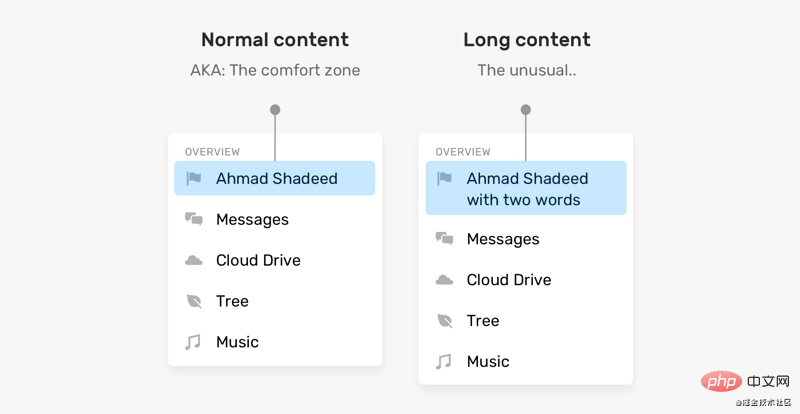This screenshot has width=800, height=414.
Task: Click the 'Long content' heading
Action: (527, 40)
